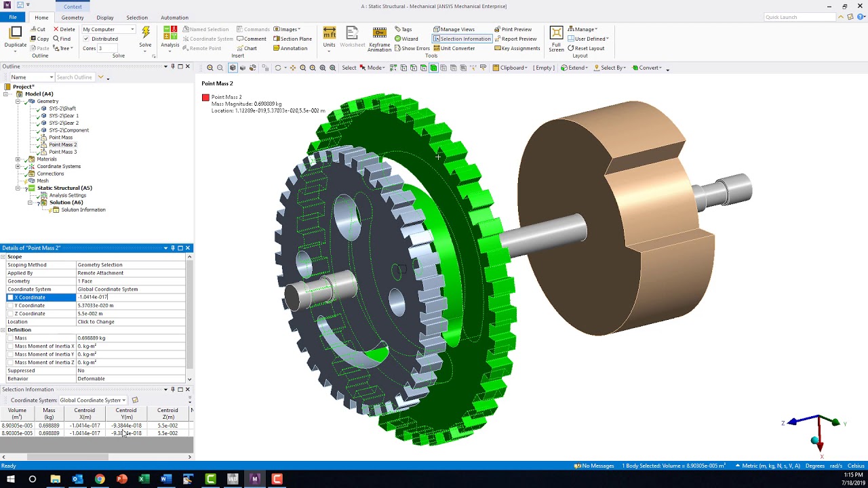Check the X Coordinate parameter box
Image resolution: width=868 pixels, height=488 pixels.
pyautogui.click(x=10, y=298)
